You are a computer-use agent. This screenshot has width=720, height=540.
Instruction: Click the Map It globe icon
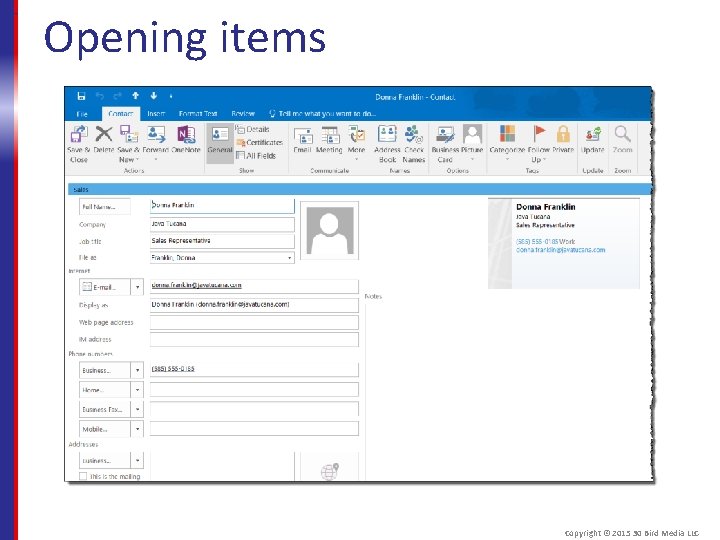pos(329,471)
